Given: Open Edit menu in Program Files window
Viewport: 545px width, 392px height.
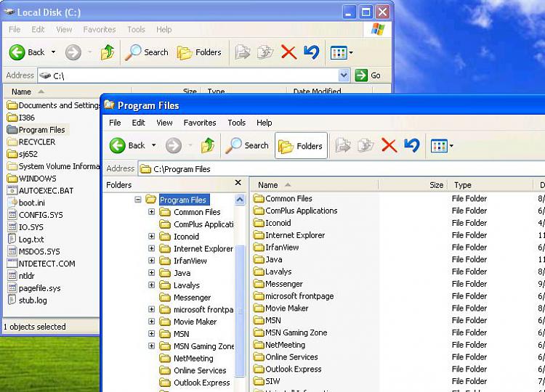Looking at the screenshot, I should [138, 123].
